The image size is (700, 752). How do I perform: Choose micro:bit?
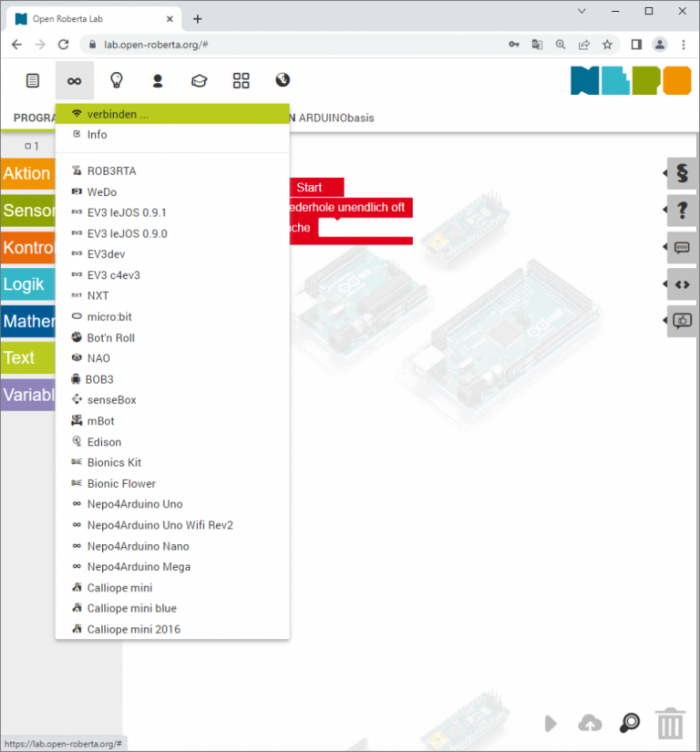pos(172,317)
